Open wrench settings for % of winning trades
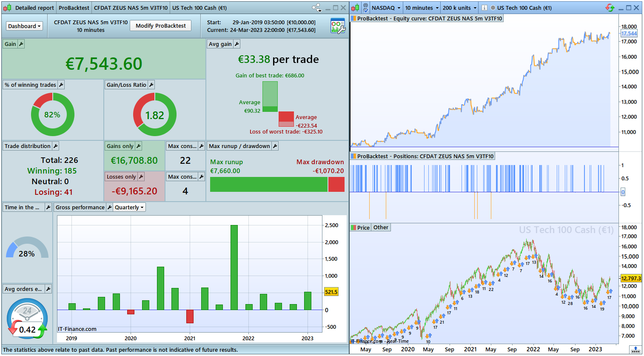This screenshot has height=356, width=644. point(61,85)
